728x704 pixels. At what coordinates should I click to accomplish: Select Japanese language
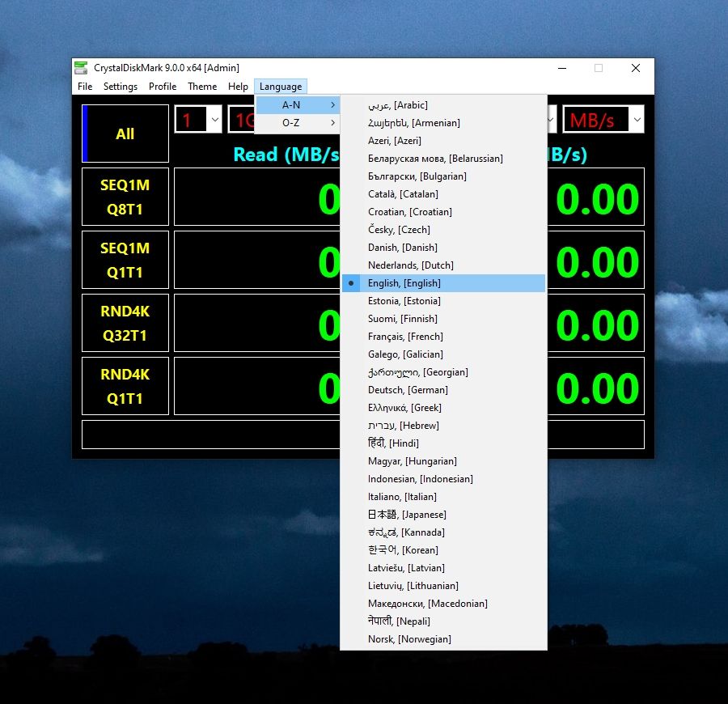(x=443, y=515)
